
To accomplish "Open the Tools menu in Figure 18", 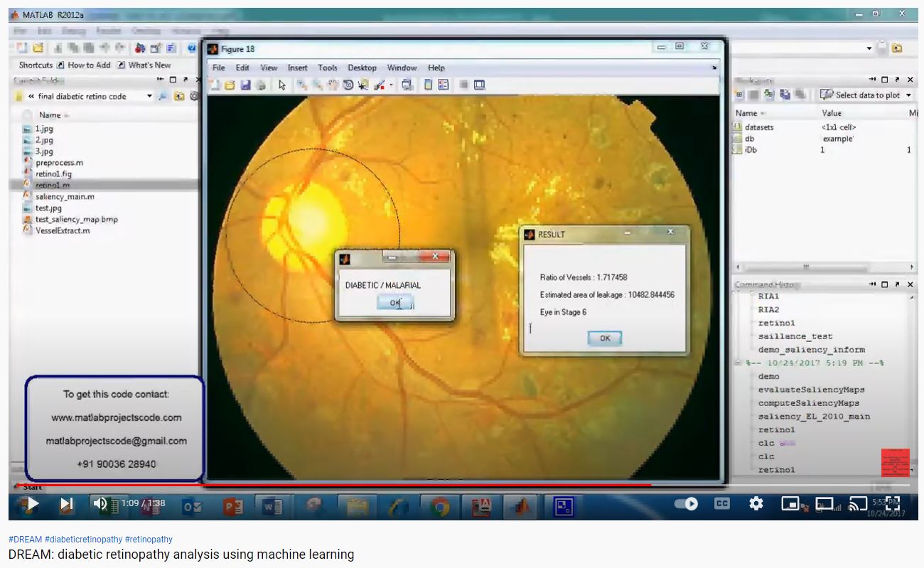I will click(x=327, y=68).
